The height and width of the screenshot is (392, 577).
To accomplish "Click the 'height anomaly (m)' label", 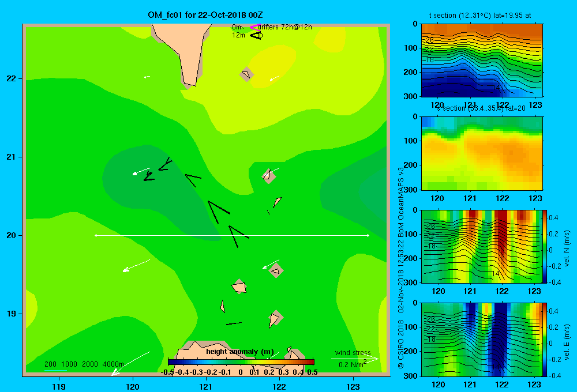I will coord(240,352).
